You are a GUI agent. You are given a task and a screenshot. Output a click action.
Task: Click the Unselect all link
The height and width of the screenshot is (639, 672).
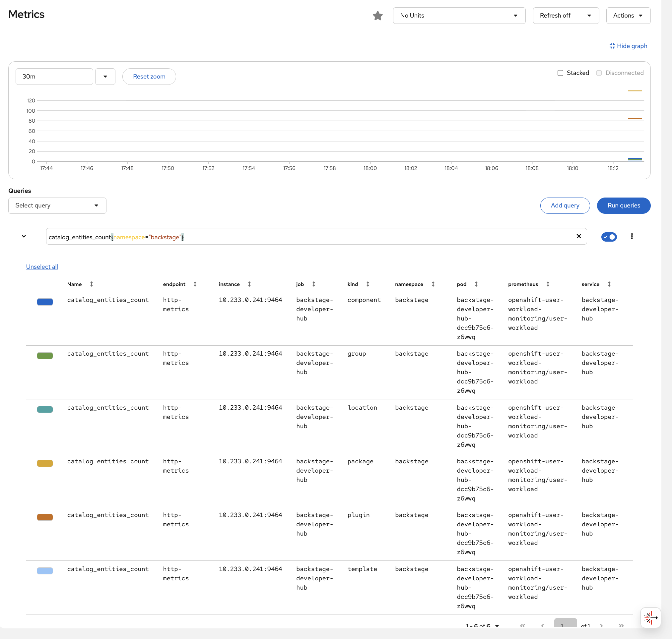42,267
